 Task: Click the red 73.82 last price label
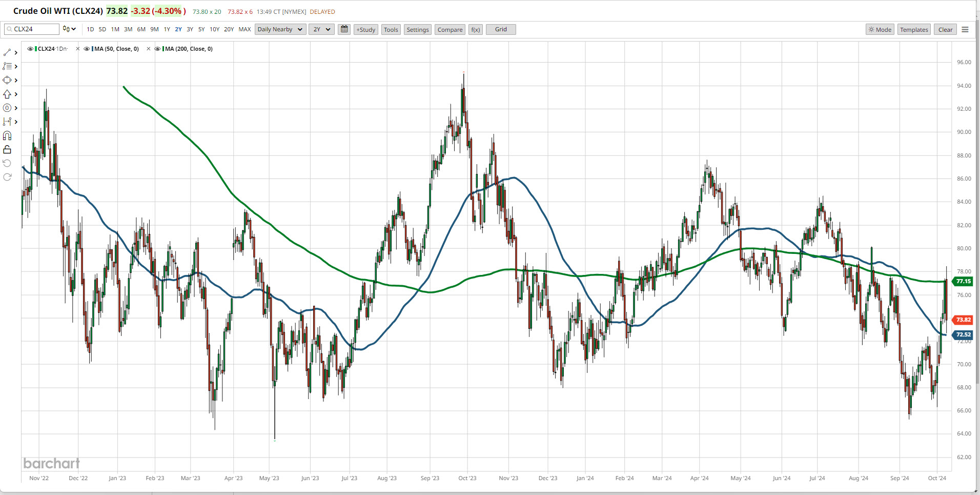[962, 320]
